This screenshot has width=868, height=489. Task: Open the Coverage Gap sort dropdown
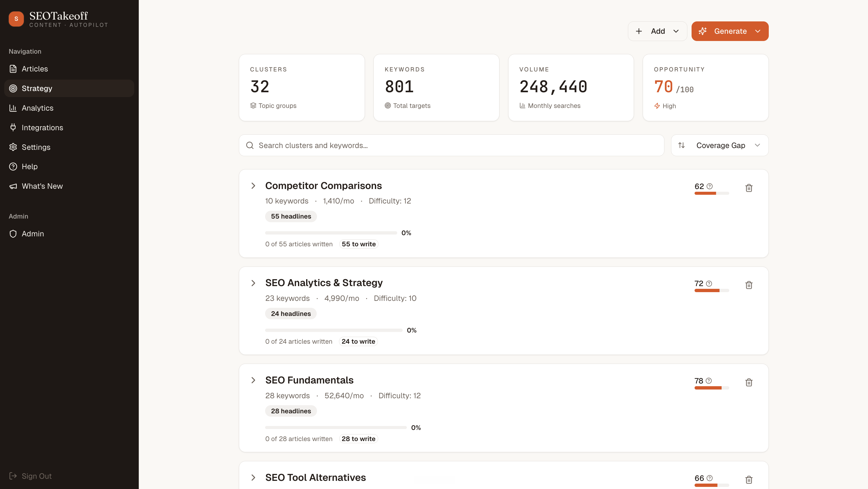720,145
